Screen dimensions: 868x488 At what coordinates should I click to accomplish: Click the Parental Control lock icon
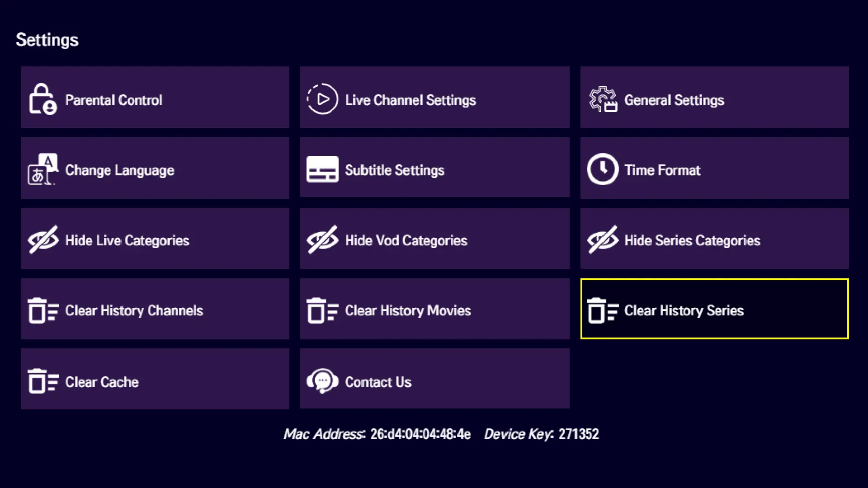[42, 99]
